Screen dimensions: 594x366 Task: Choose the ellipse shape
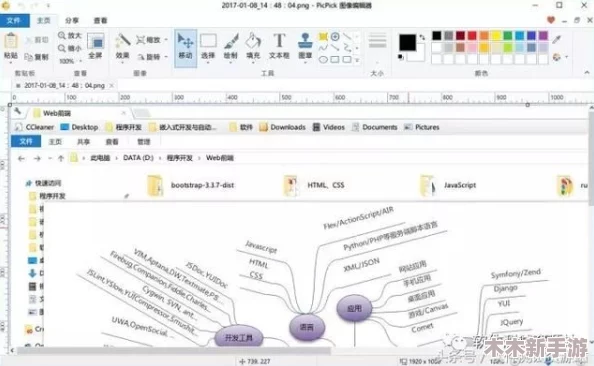coord(323,59)
